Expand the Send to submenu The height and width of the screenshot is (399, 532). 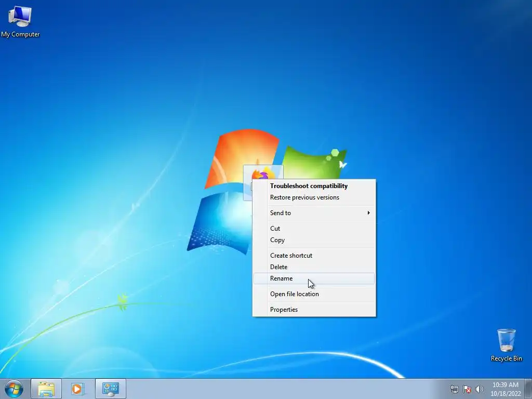[314, 213]
